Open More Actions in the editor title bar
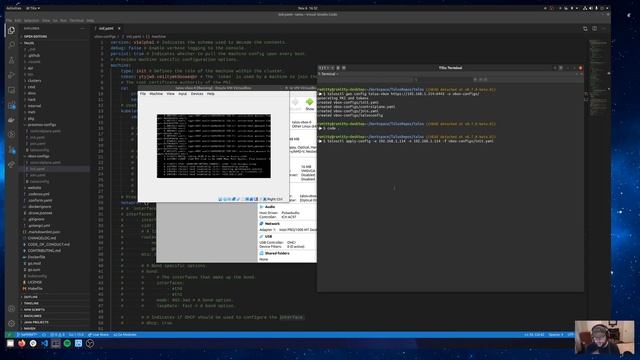This screenshot has width=640, height=360. [x=604, y=29]
